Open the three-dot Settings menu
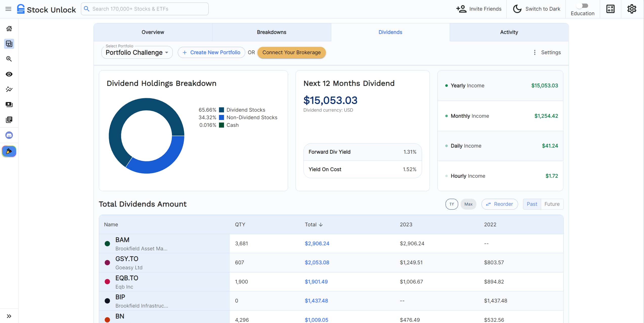The height and width of the screenshot is (323, 644). click(535, 52)
